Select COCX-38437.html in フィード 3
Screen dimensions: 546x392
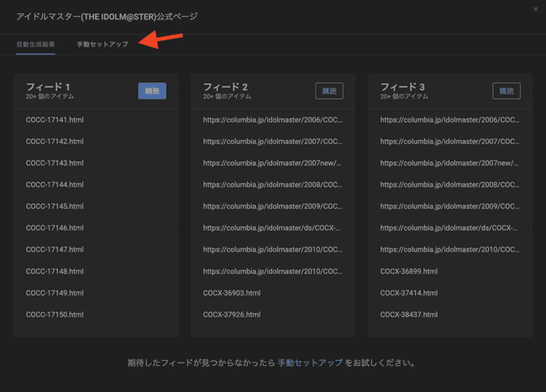tap(409, 315)
